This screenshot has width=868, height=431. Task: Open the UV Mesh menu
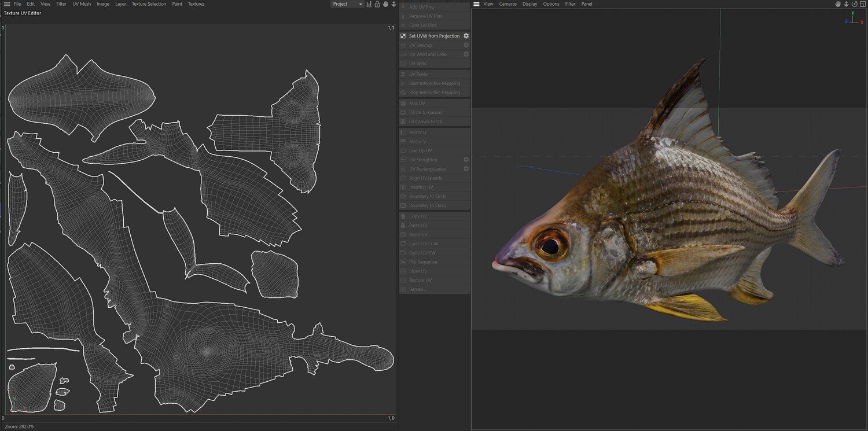pyautogui.click(x=82, y=4)
